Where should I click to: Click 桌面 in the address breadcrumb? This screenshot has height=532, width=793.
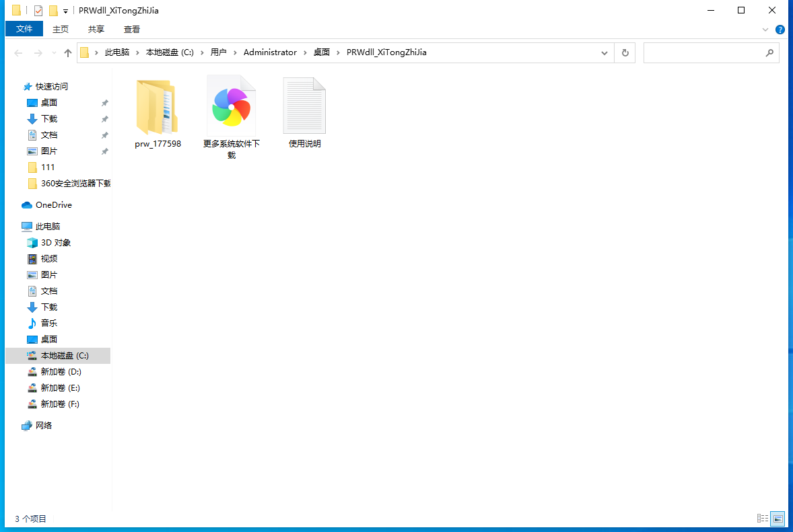coord(322,52)
